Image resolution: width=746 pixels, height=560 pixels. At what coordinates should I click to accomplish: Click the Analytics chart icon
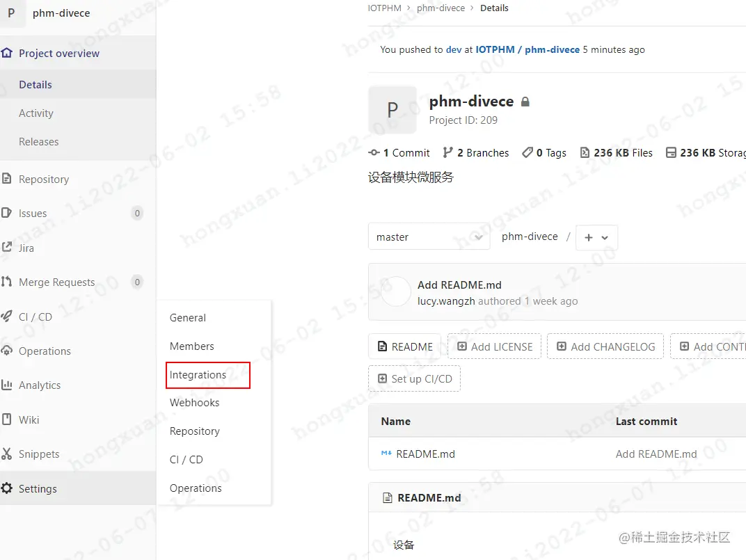[6, 385]
